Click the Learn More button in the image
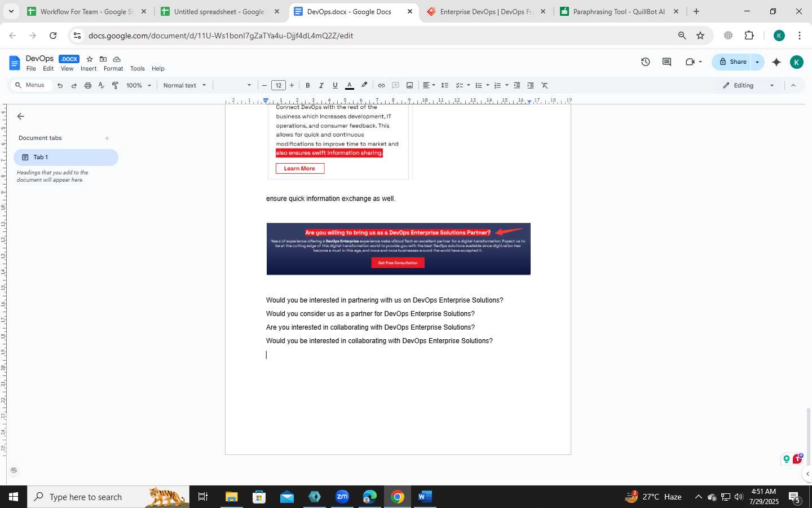Viewport: 812px width, 508px height. click(x=300, y=168)
